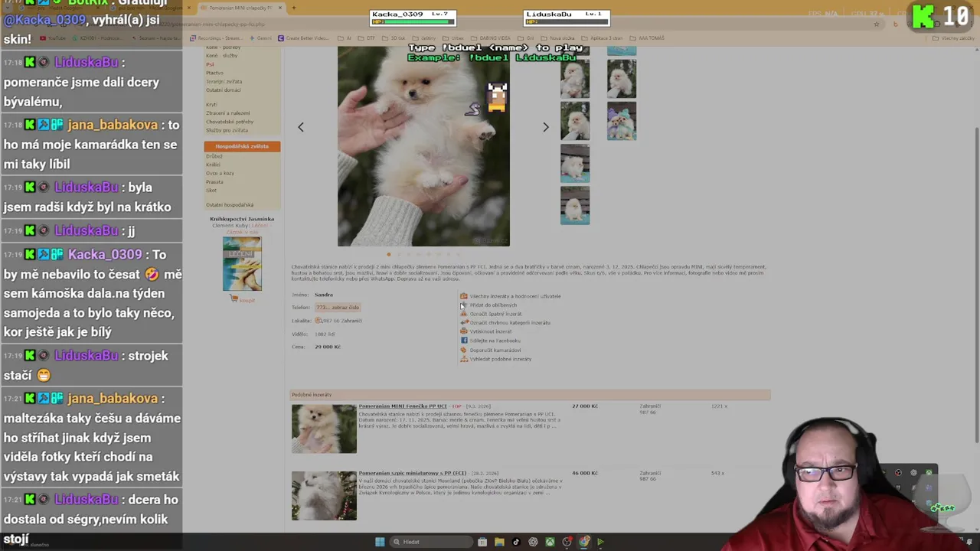The width and height of the screenshot is (980, 551).
Task: Click the wrong category arrows icon
Action: pyautogui.click(x=463, y=322)
